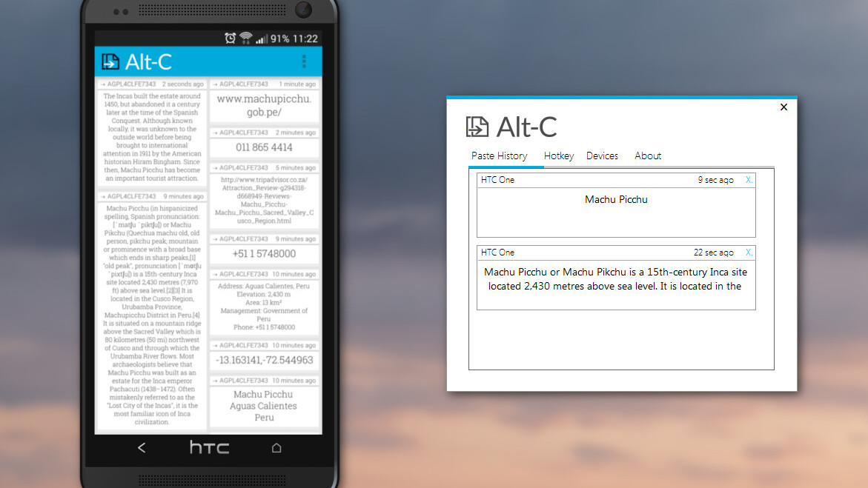Tap the Wi-Fi status icon on phone
This screenshot has width=868, height=488.
(x=246, y=39)
